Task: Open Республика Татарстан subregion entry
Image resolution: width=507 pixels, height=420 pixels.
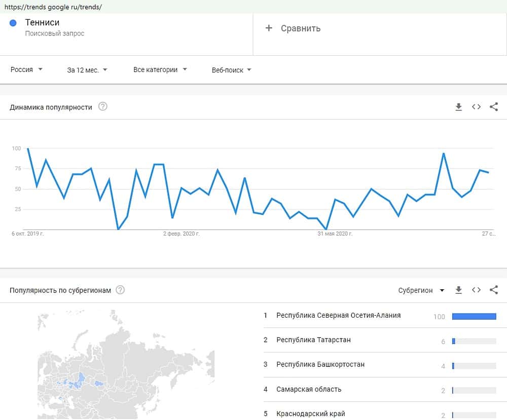Action: point(313,340)
